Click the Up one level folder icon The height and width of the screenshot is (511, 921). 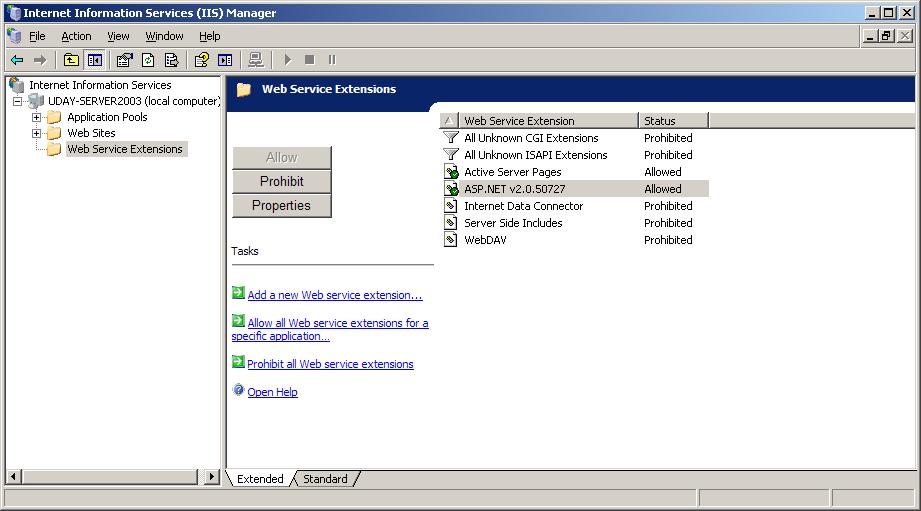click(x=71, y=60)
